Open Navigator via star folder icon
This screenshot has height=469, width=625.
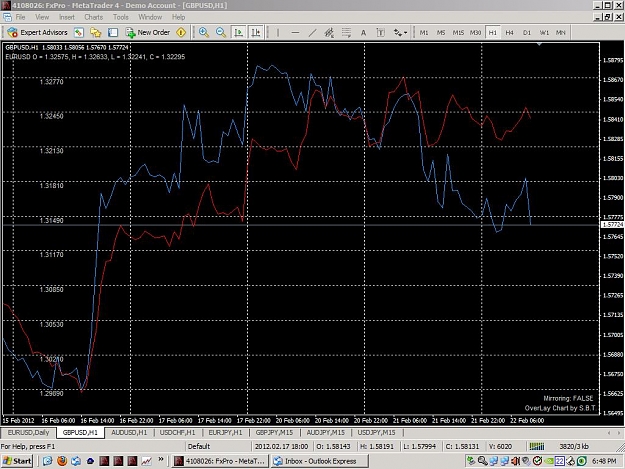96,32
